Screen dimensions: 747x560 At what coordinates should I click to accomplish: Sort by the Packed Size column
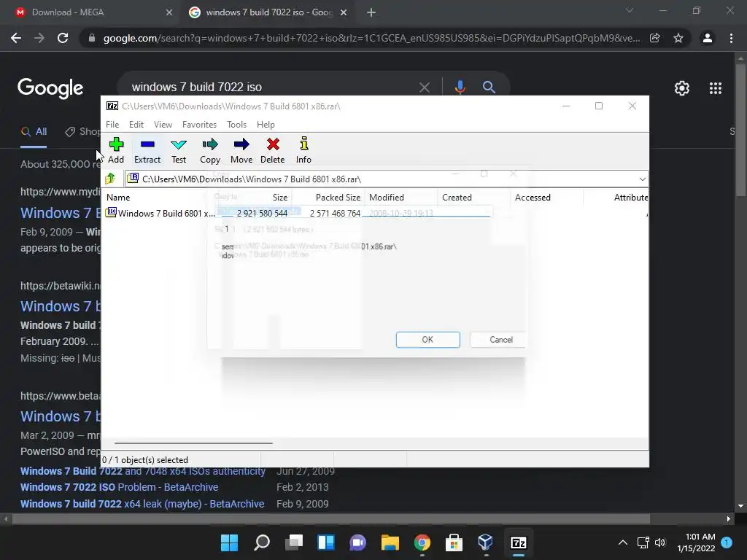338,197
